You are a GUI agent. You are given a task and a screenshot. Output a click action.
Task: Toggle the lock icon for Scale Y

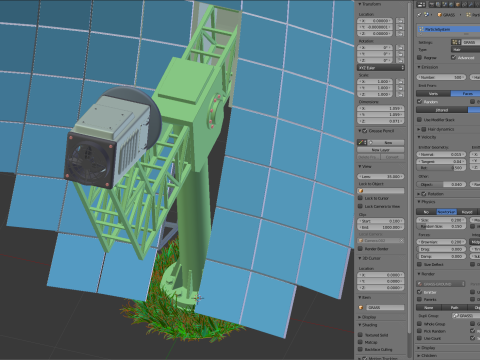coord(400,88)
